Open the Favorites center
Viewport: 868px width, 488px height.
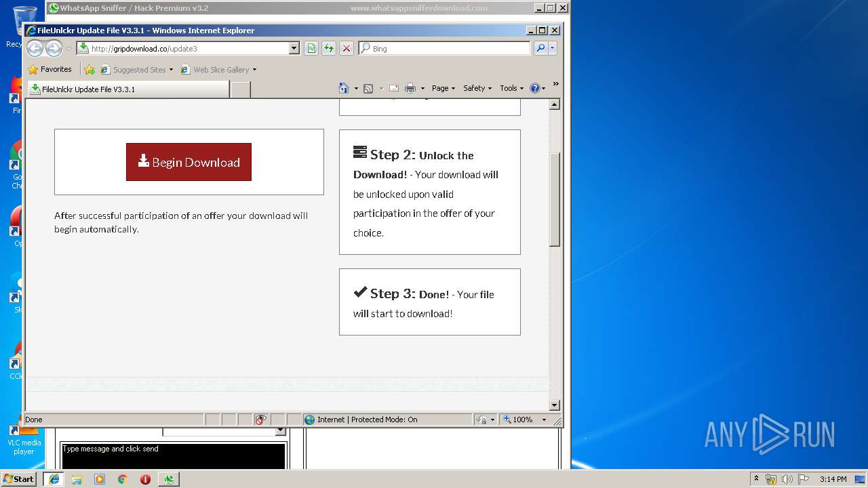(x=50, y=69)
